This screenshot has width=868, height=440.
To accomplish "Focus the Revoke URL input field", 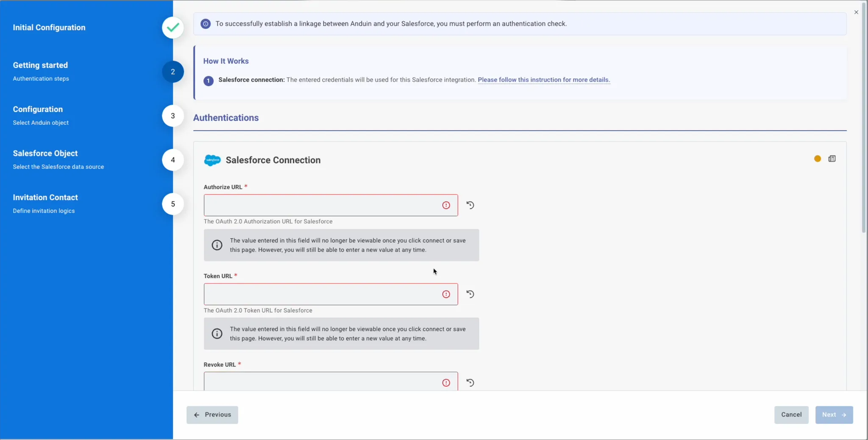I will 331,382.
